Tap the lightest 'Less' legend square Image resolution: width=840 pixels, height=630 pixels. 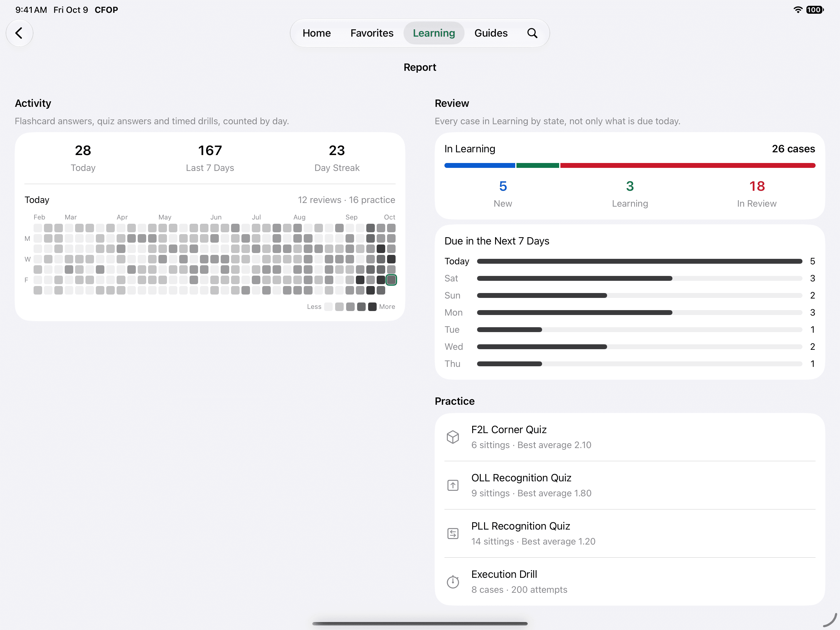coord(328,306)
